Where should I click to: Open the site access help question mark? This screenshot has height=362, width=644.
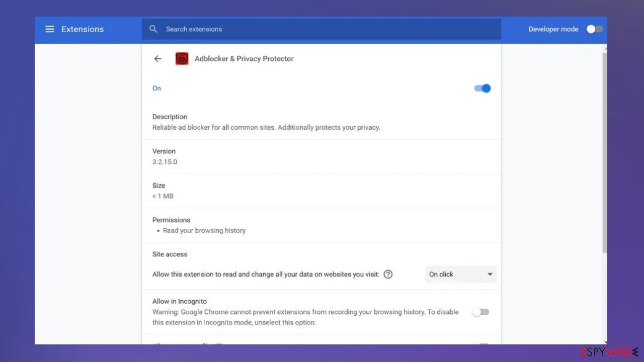[388, 274]
